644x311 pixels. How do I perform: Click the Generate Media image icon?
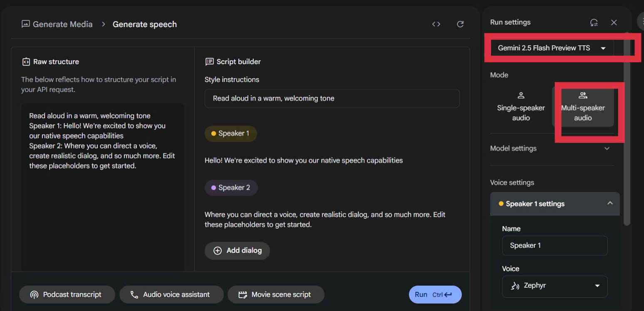tap(26, 24)
